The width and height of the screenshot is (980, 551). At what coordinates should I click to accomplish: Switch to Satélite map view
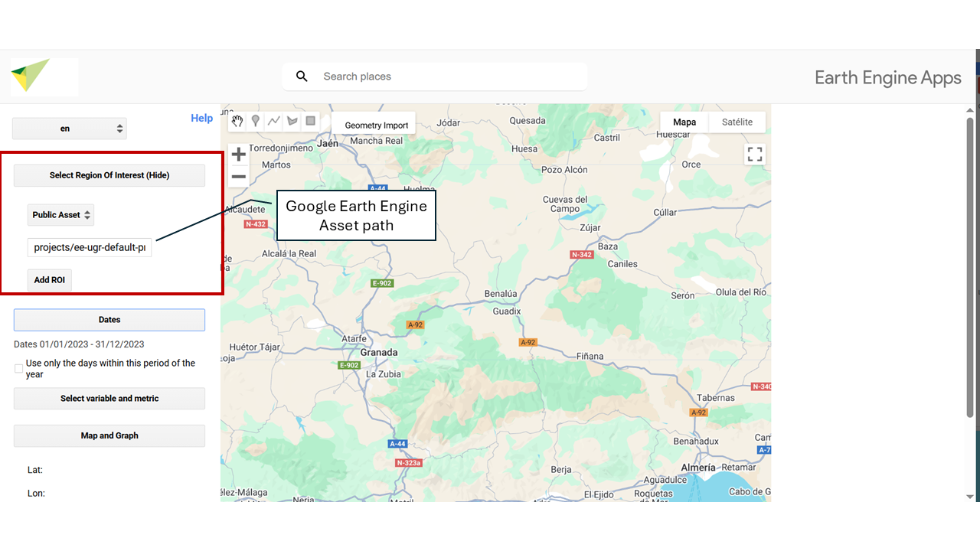[737, 122]
